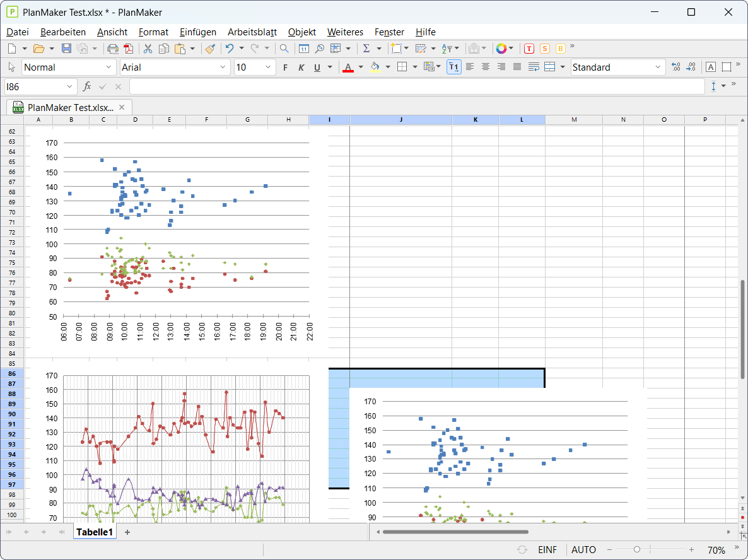Open the Arial font dropdown
This screenshot has height=560, width=748.
[x=223, y=67]
